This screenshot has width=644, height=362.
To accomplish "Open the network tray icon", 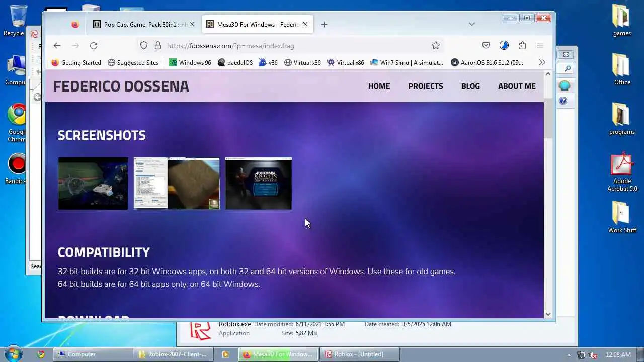I will [581, 355].
